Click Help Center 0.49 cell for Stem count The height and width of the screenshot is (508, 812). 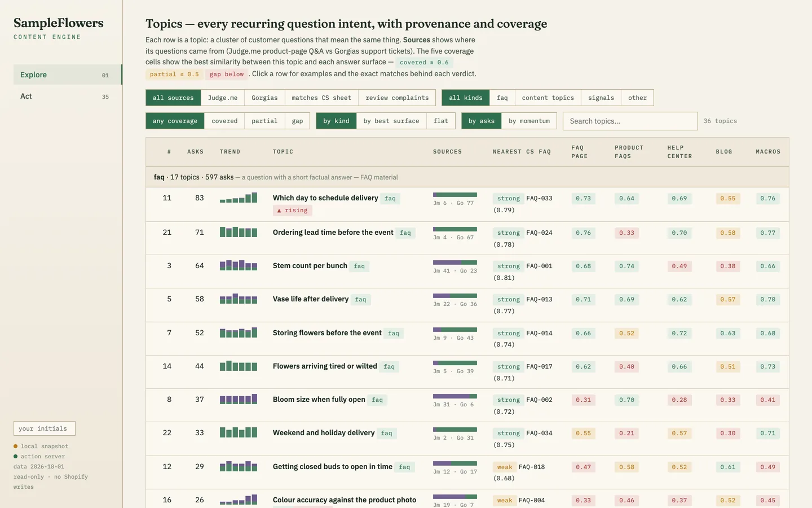pyautogui.click(x=679, y=266)
